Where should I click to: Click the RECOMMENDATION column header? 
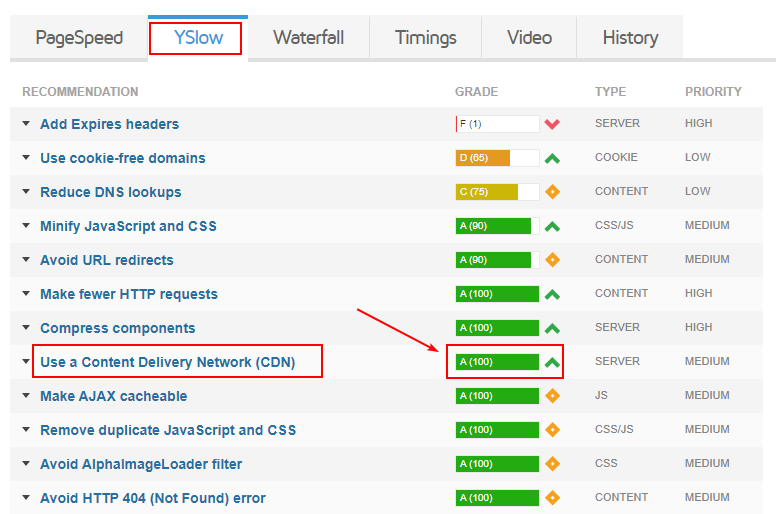click(x=80, y=92)
